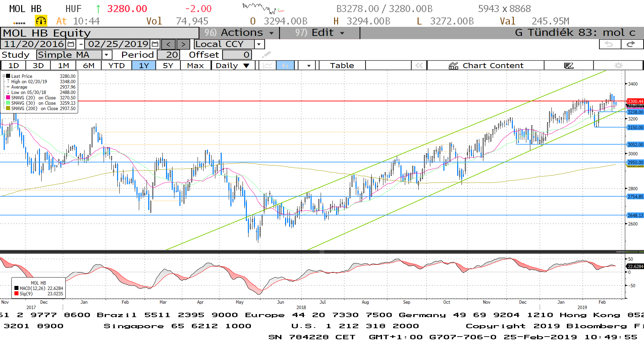
Task: Open the Edit menu
Action: [320, 33]
